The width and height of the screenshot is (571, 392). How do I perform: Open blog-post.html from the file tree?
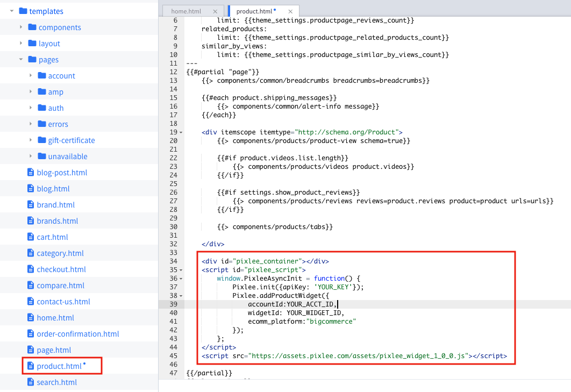click(62, 172)
